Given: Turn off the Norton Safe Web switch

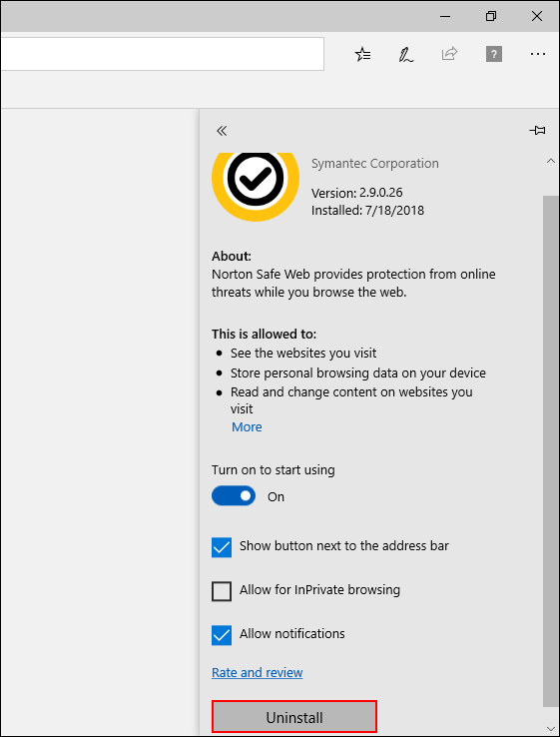Looking at the screenshot, I should (x=234, y=496).
